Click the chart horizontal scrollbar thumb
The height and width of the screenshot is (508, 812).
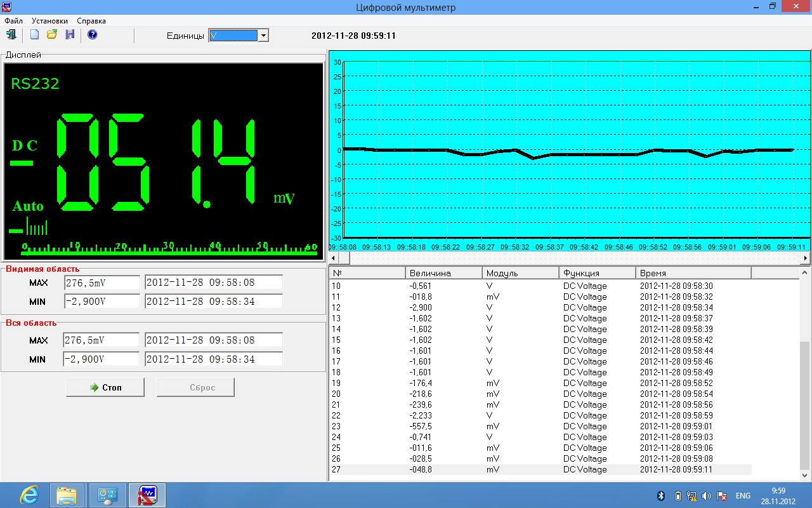coord(344,258)
